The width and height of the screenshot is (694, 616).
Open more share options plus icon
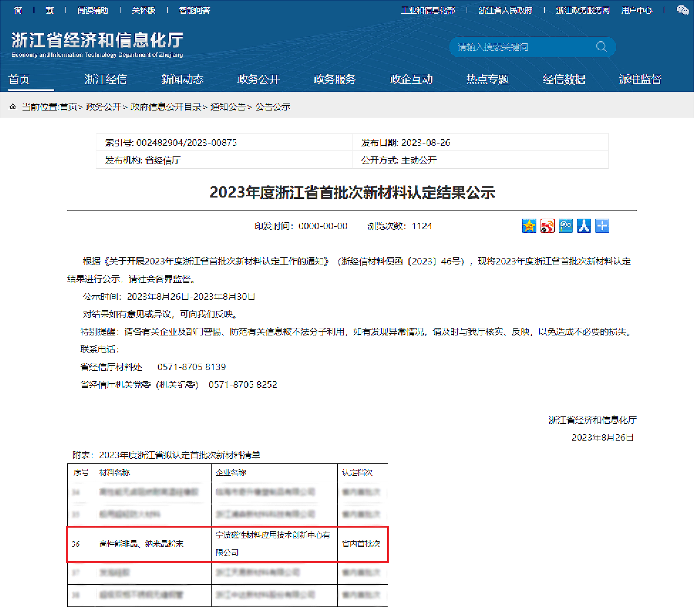[602, 226]
